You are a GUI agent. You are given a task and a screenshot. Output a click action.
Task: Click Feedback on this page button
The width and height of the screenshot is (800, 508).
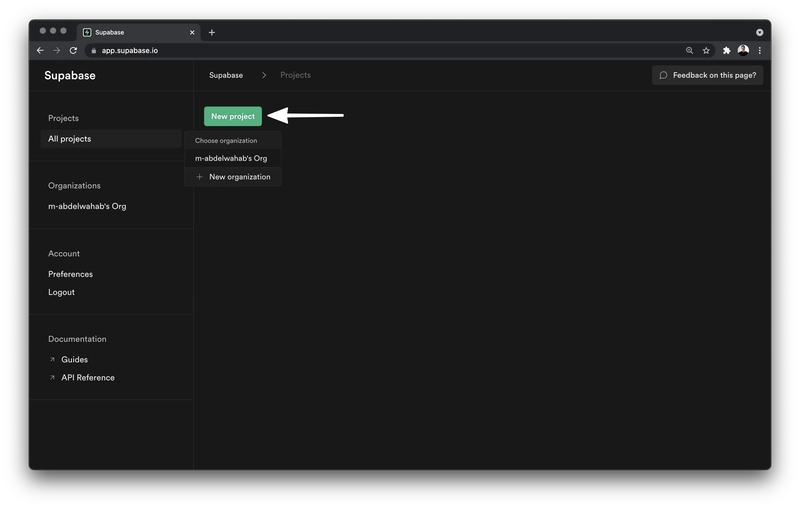pos(707,75)
